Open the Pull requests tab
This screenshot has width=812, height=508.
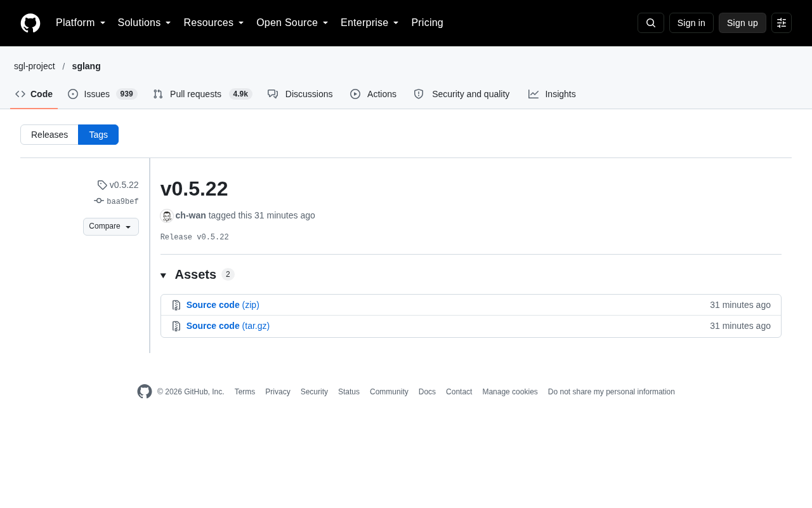(202, 94)
